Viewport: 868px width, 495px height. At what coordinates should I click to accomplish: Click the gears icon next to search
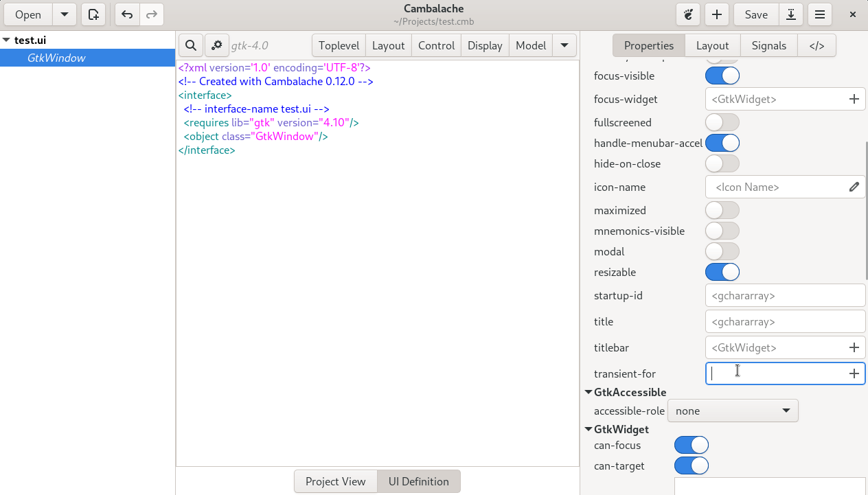point(216,45)
